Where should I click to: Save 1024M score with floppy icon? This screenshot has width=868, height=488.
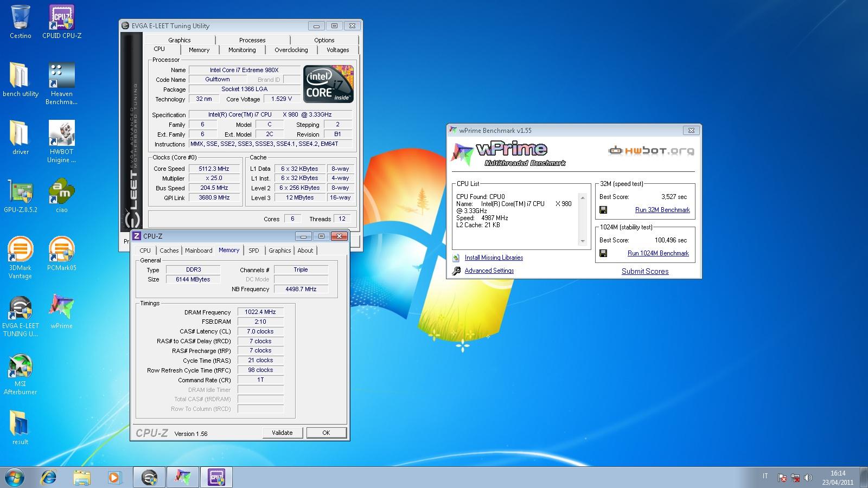click(x=603, y=253)
